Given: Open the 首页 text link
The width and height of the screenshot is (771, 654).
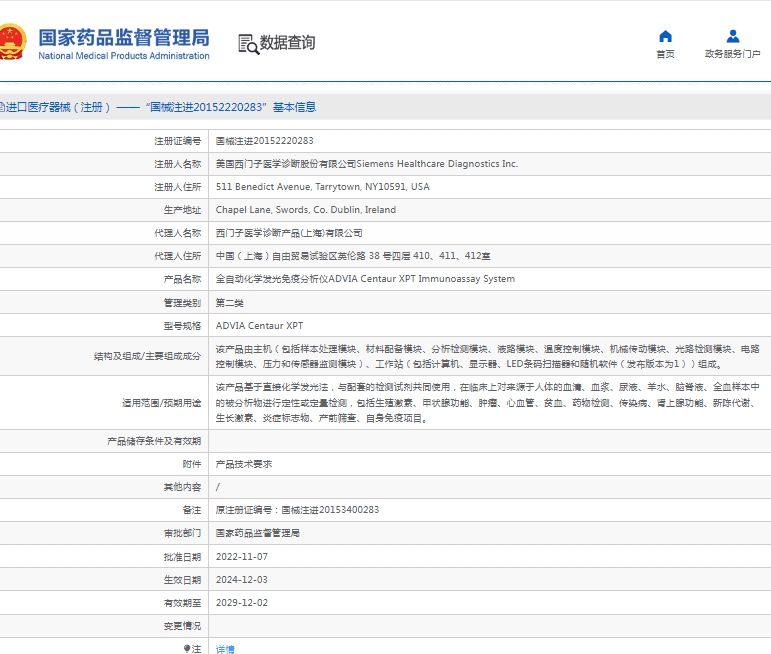Looking at the screenshot, I should coord(665,54).
